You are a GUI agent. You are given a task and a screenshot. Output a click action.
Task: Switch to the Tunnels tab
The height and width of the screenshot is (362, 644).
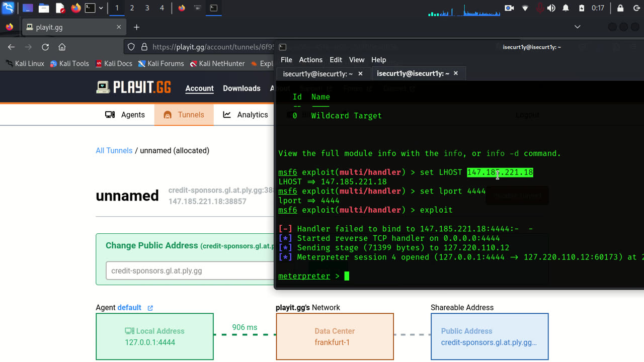(184, 115)
